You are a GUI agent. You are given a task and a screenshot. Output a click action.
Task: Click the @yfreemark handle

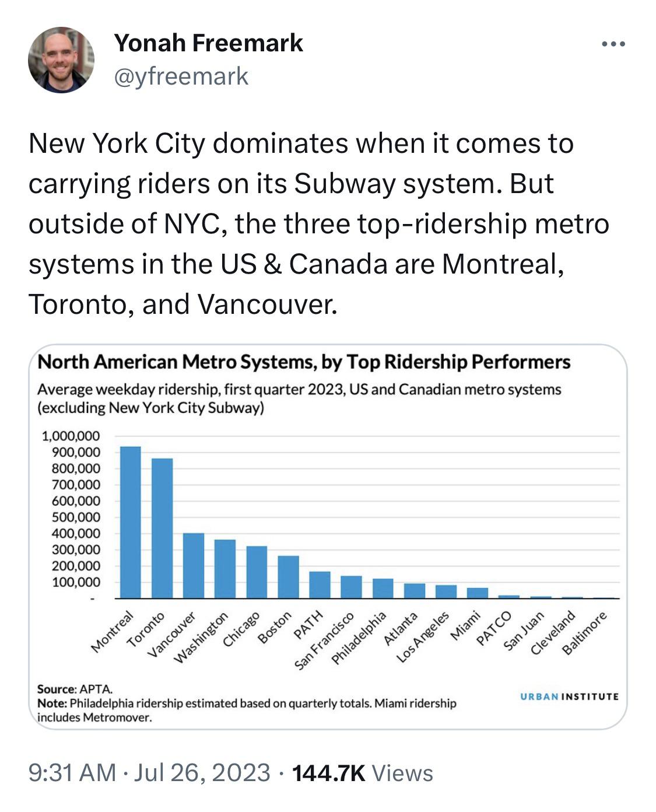pos(181,76)
